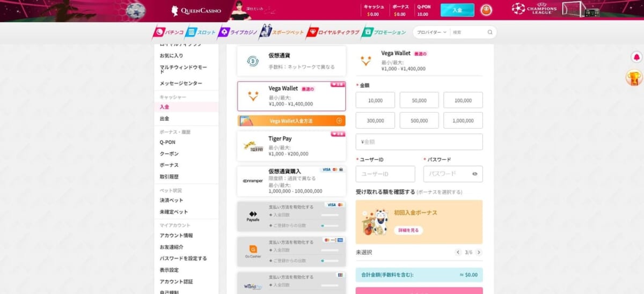
Task: Click the Go Cashier logo
Action: (253, 251)
